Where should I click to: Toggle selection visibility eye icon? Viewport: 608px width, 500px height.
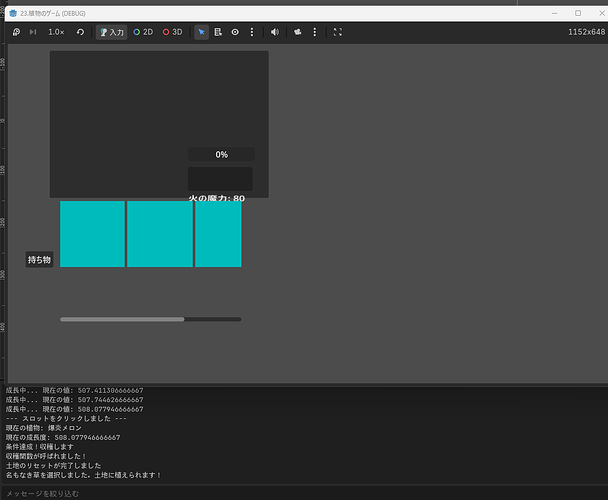click(x=235, y=32)
